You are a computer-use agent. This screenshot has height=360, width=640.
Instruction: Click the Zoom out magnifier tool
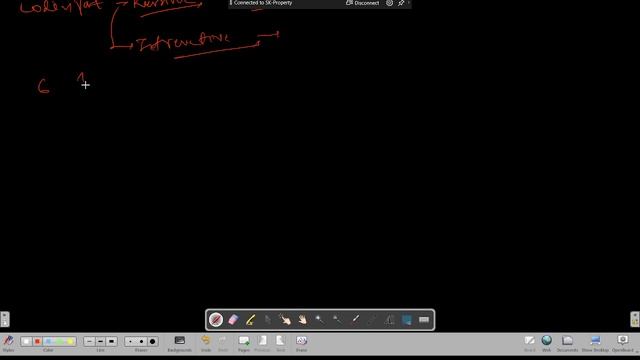click(337, 320)
